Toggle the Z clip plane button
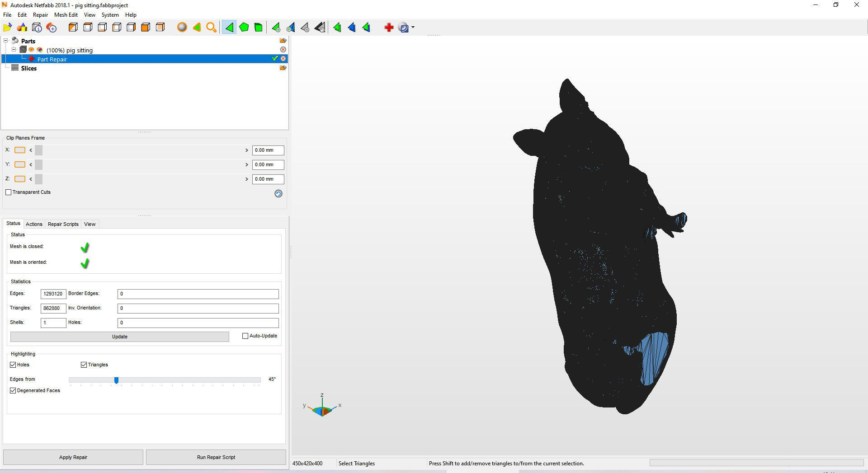This screenshot has width=868, height=473. (x=20, y=179)
